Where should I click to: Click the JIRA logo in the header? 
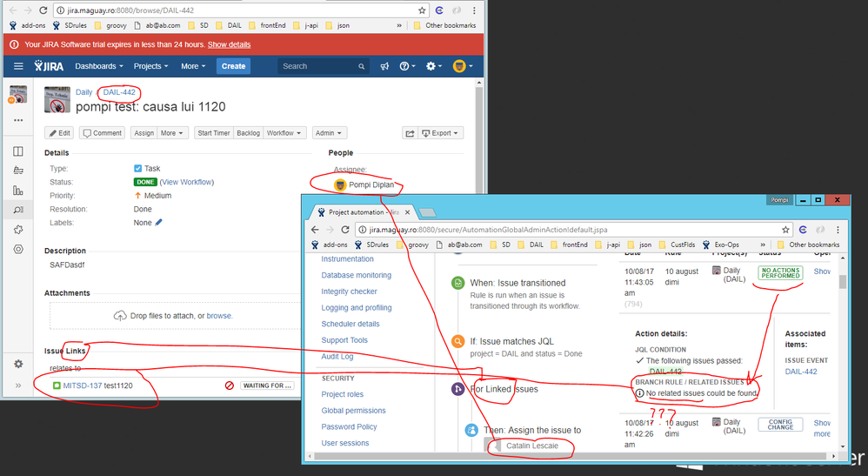coord(49,66)
